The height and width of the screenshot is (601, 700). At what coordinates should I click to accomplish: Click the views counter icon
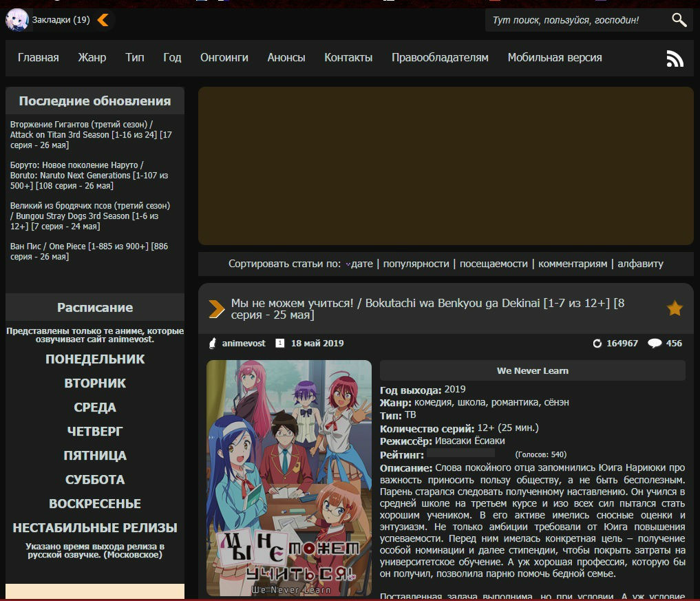[x=597, y=343]
